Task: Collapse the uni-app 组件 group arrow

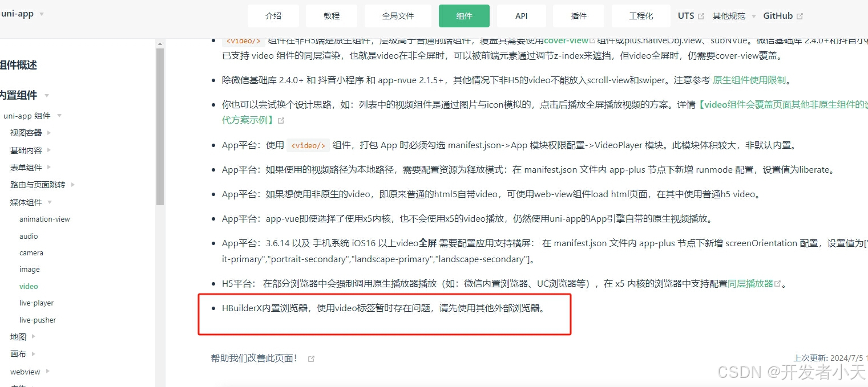Action: pyautogui.click(x=59, y=116)
